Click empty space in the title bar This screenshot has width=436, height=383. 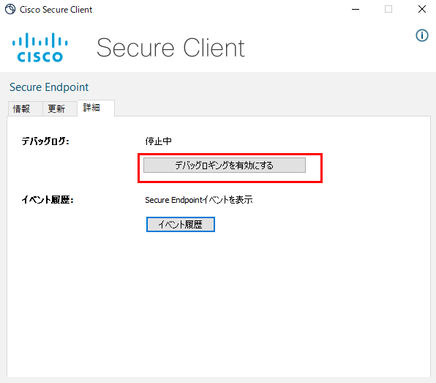tap(220, 9)
